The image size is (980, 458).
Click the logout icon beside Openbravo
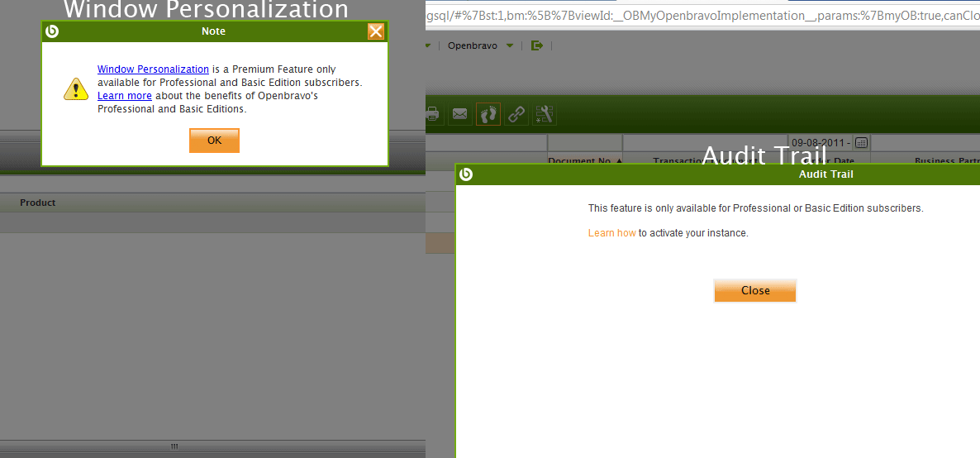coord(537,45)
